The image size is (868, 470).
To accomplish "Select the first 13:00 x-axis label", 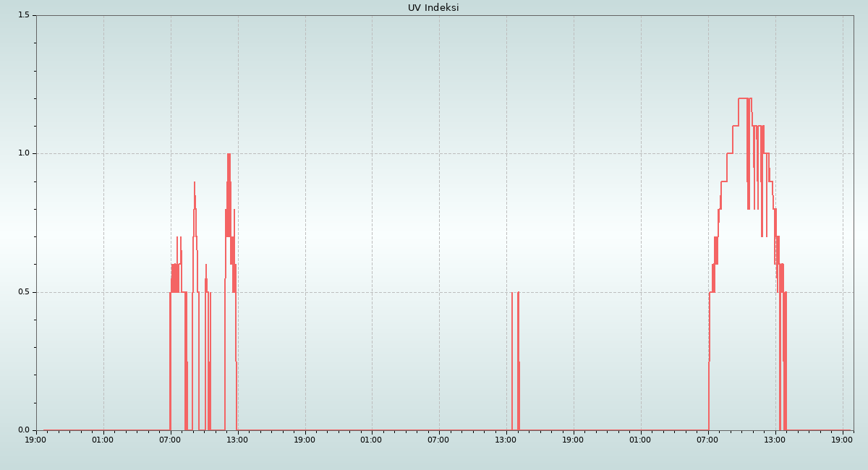I will 237,439.
